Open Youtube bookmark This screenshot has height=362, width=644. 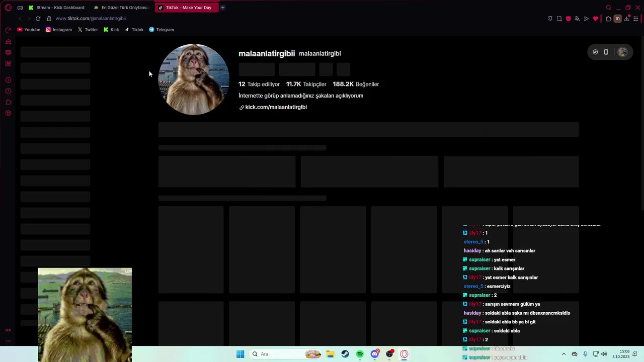point(29,30)
